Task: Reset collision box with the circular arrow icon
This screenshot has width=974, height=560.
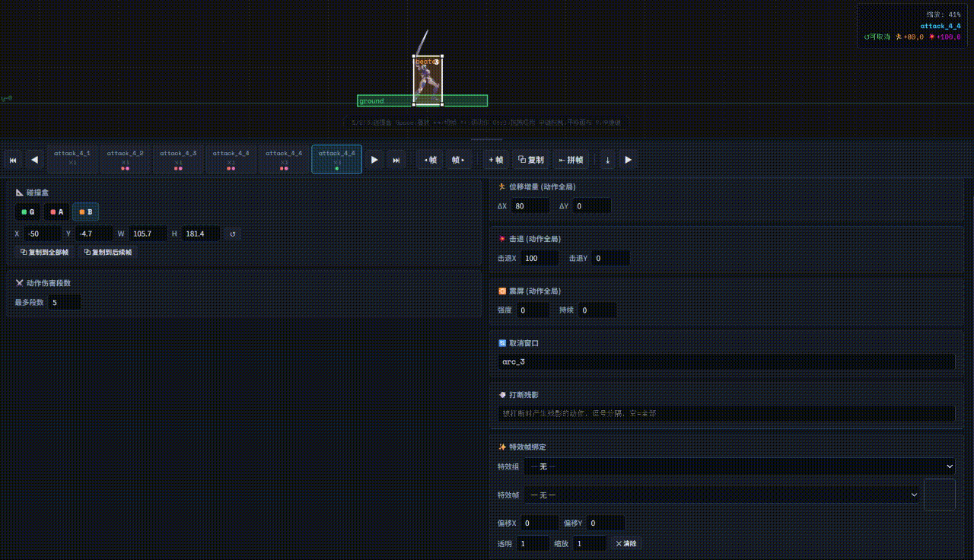Action: pos(233,234)
